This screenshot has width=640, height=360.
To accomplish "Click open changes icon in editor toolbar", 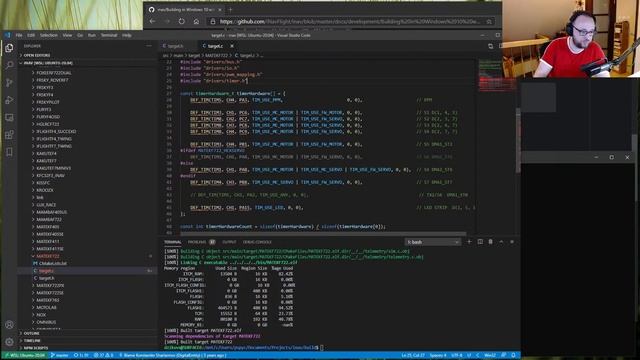I will [x=491, y=46].
